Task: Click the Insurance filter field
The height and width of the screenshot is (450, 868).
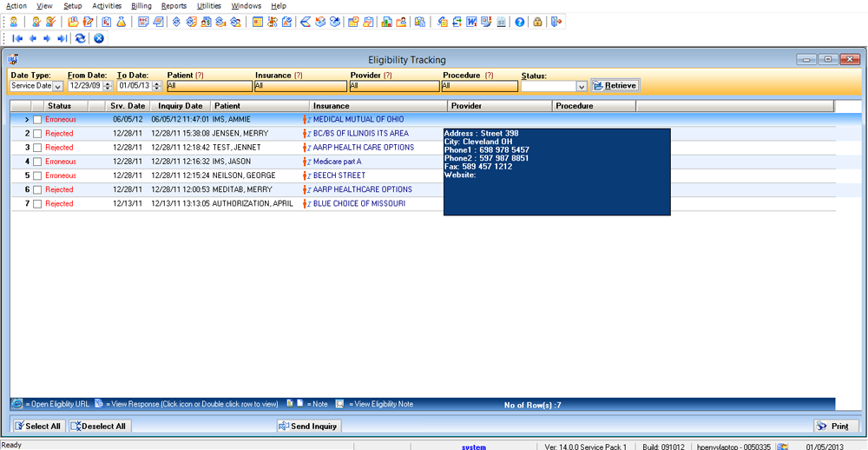Action: tap(300, 86)
